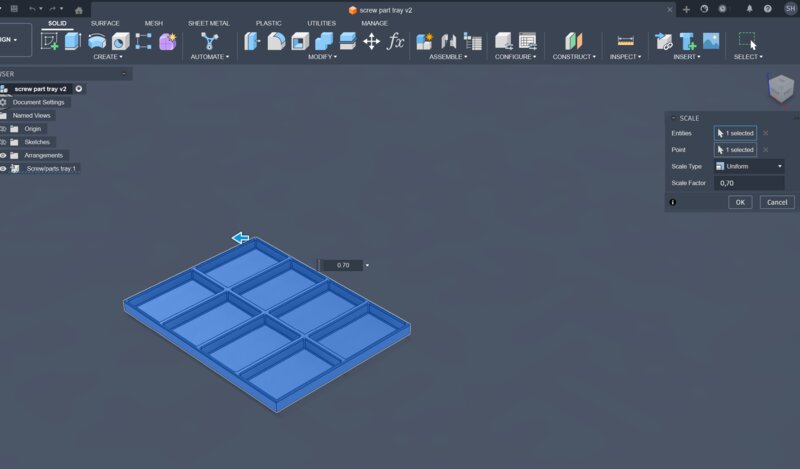The image size is (800, 469).
Task: Open the notifications bell
Action: 749,9
